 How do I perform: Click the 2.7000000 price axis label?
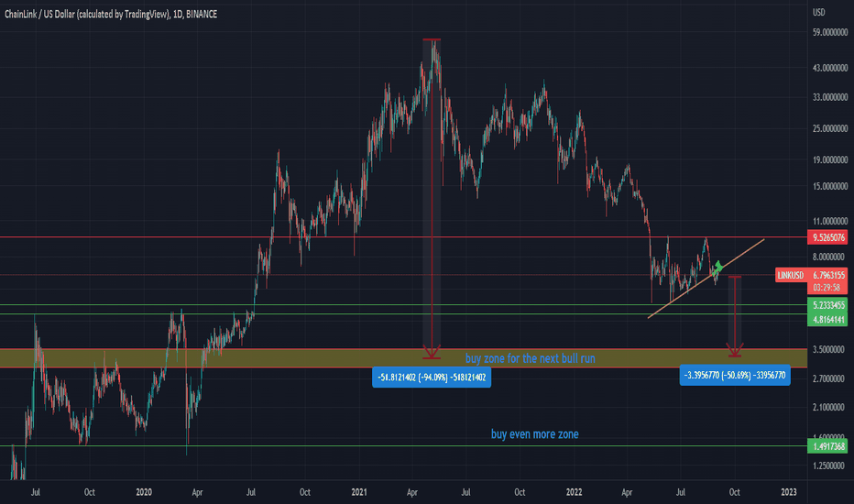point(830,378)
